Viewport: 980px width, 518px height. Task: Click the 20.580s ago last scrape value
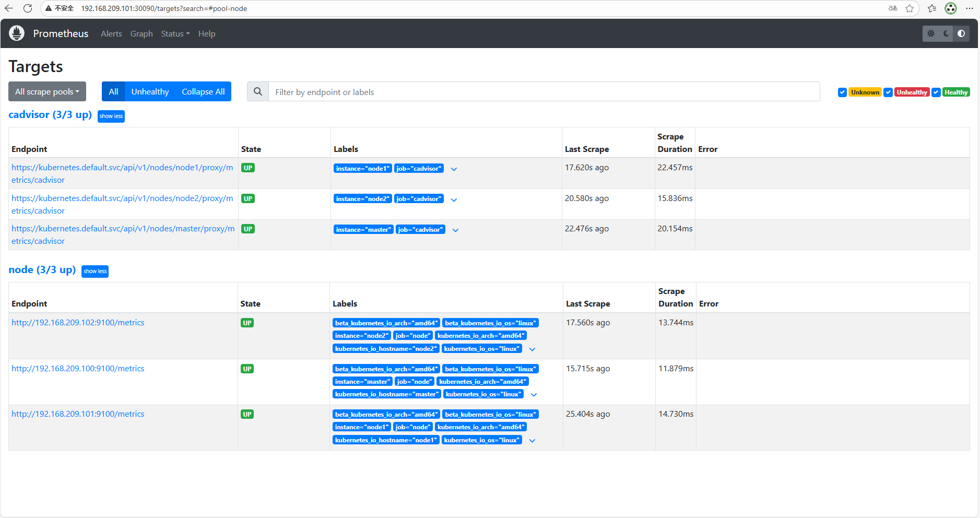pyautogui.click(x=587, y=198)
